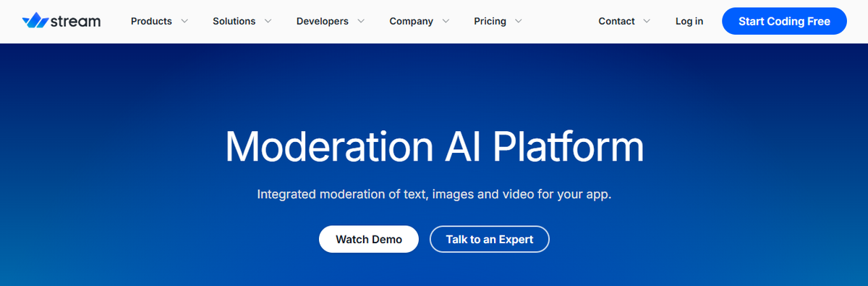Expand the chevron beside Company
The height and width of the screenshot is (286, 868).
tap(445, 21)
